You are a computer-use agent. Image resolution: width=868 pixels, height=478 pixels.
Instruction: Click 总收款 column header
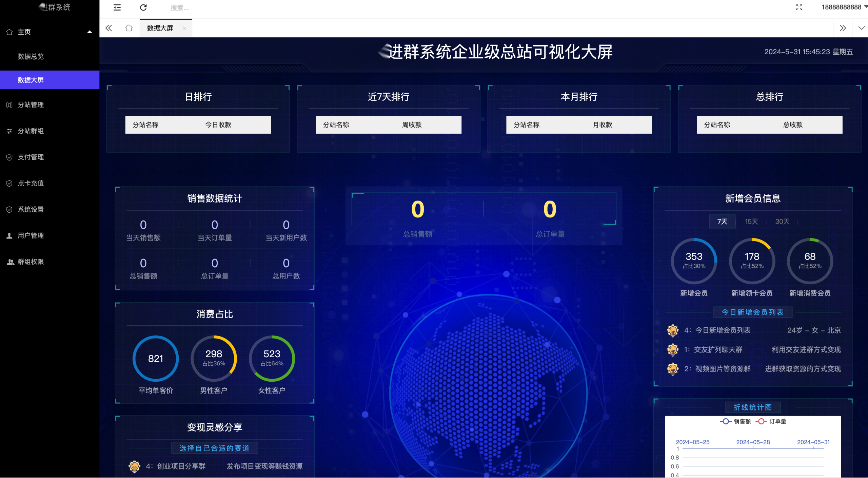click(x=793, y=125)
